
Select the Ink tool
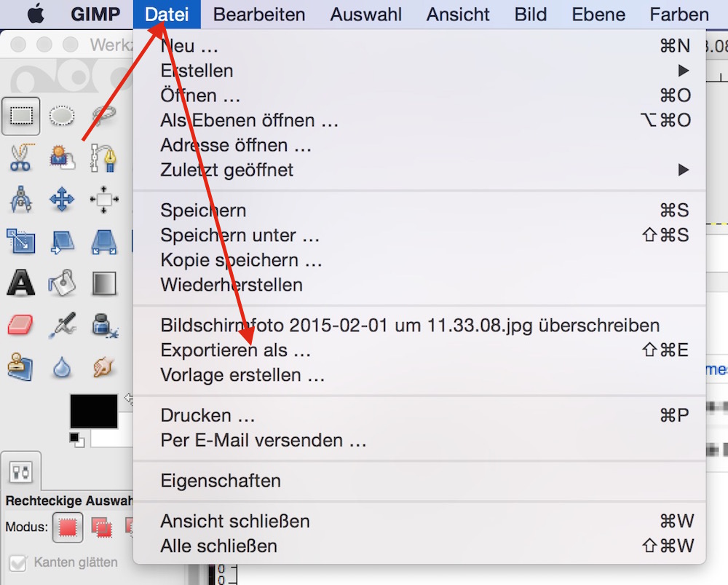(103, 325)
